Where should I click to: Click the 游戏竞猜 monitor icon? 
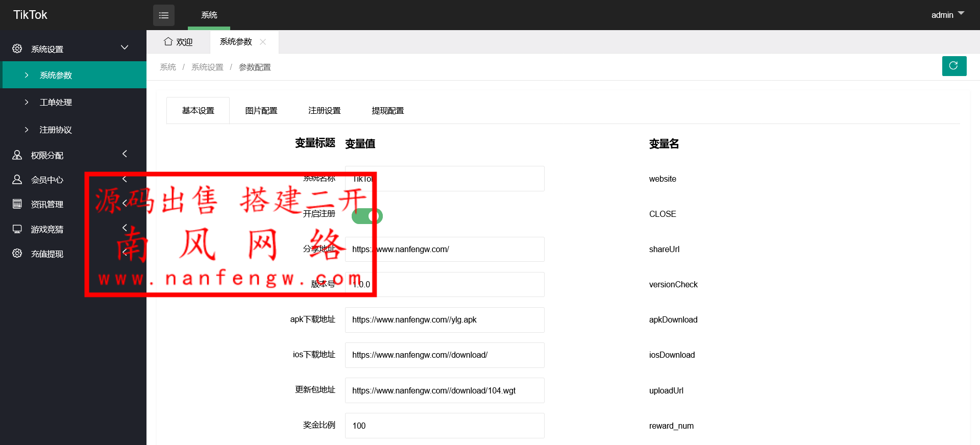coord(17,229)
